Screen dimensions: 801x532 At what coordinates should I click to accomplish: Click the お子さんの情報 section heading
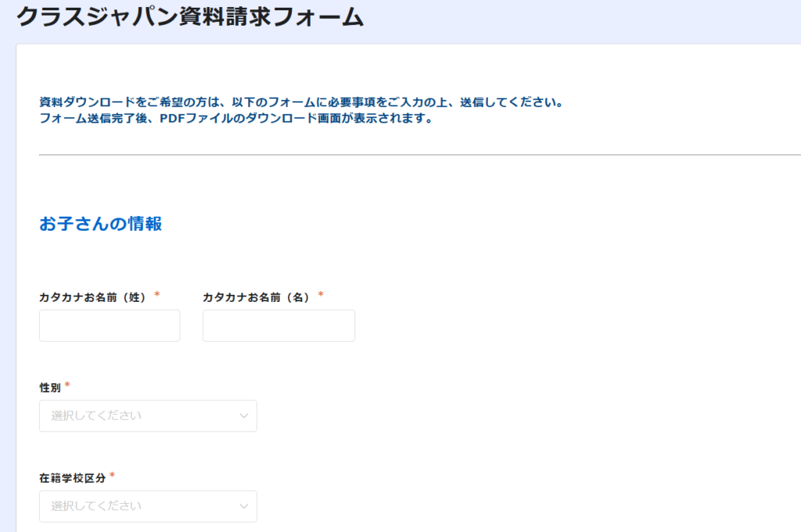(x=102, y=223)
